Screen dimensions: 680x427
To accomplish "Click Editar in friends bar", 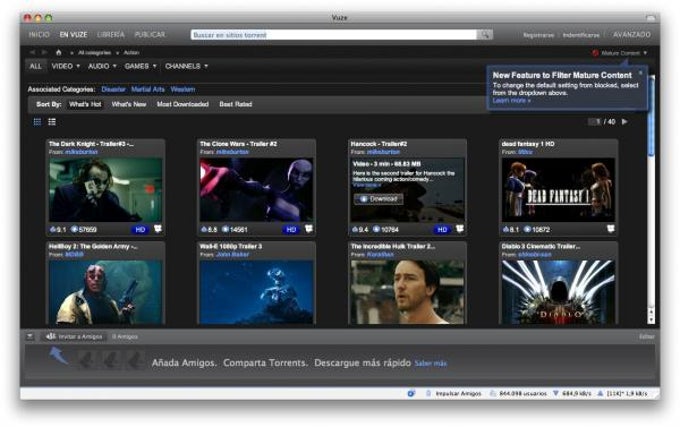I will 647,336.
